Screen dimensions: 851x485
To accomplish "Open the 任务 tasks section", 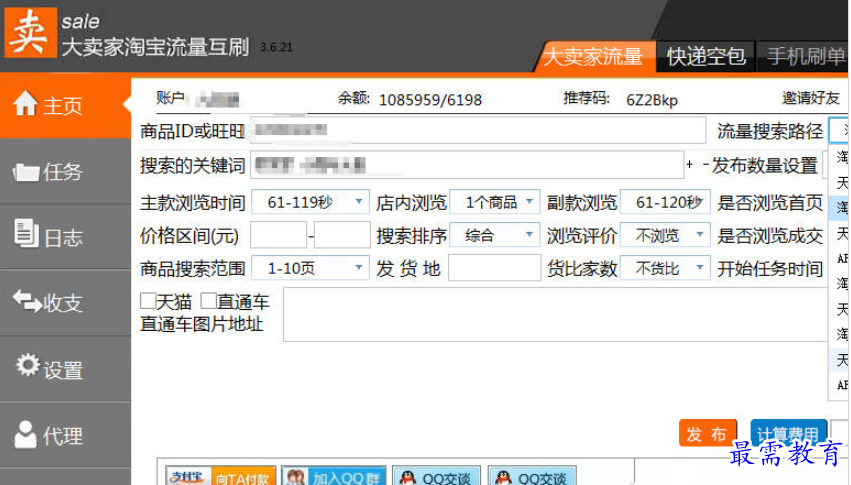I will click(x=65, y=172).
